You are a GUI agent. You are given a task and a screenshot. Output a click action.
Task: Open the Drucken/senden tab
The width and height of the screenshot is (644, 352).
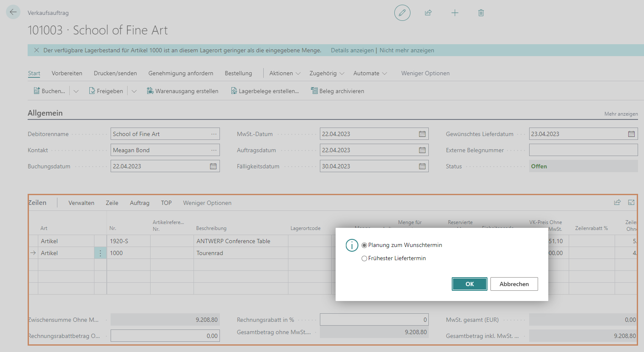[x=115, y=73]
